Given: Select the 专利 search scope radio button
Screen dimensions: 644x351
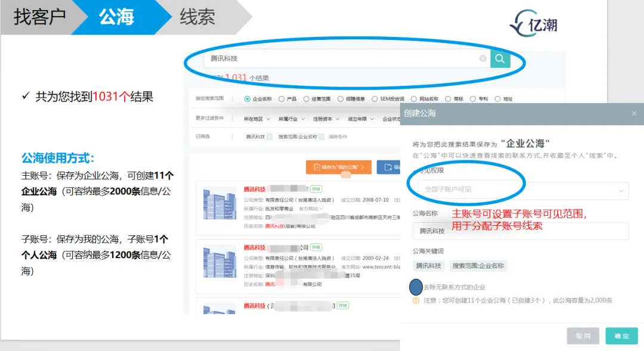Looking at the screenshot, I should coord(473,98).
